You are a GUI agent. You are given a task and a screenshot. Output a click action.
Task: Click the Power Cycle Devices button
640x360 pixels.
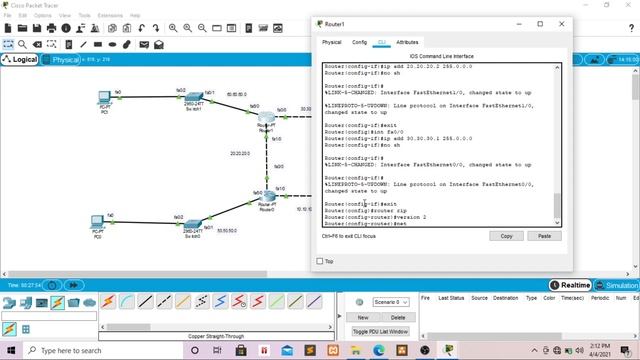(52, 285)
